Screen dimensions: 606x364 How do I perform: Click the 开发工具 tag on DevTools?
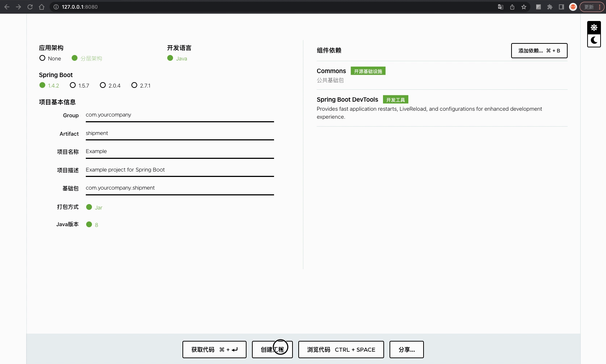pos(396,100)
